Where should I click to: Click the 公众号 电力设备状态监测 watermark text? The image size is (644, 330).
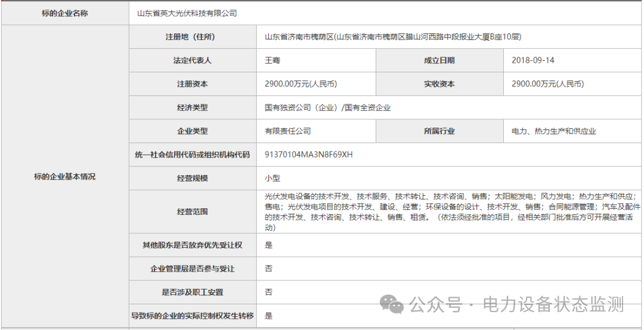click(516, 305)
